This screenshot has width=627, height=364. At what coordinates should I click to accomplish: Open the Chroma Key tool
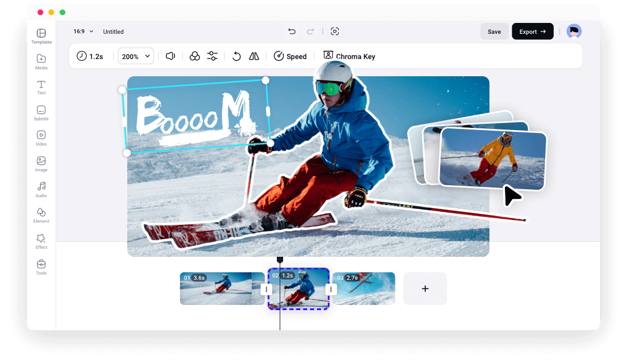(350, 56)
